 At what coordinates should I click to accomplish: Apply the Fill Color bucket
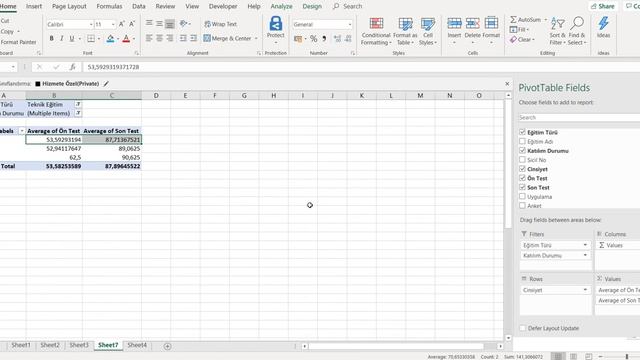[x=110, y=38]
